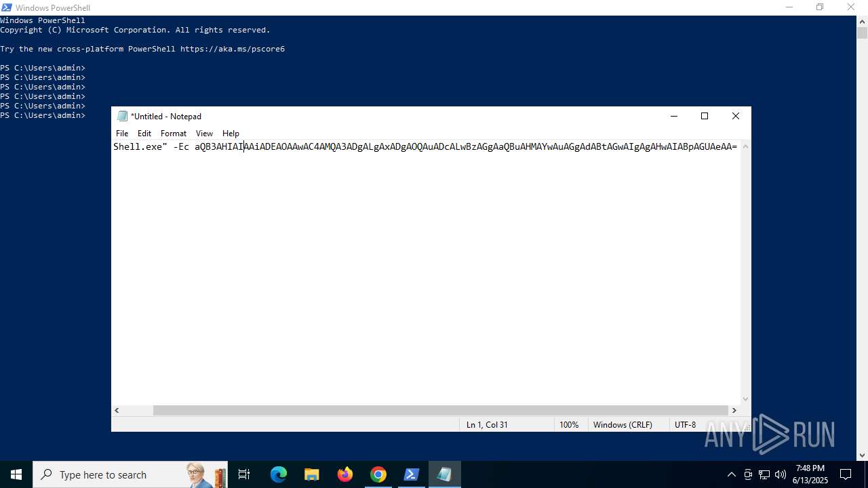Open the Format menu in Notepad
The image size is (868, 488).
point(174,134)
